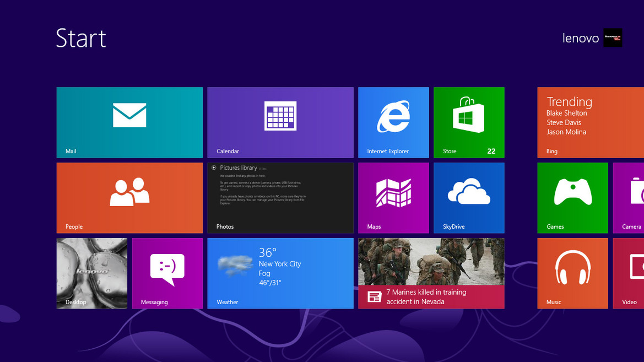The image size is (644, 362).
Task: Click the Steve Davis trending topic
Action: pyautogui.click(x=564, y=122)
